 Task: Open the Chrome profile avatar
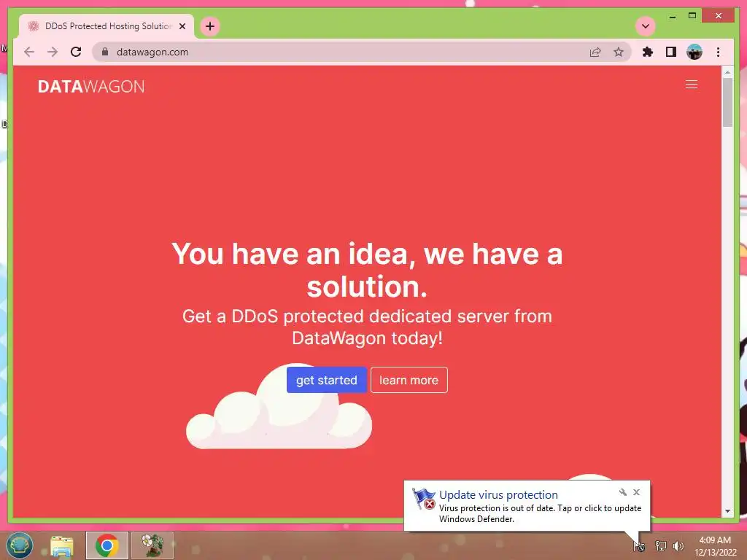pyautogui.click(x=694, y=52)
